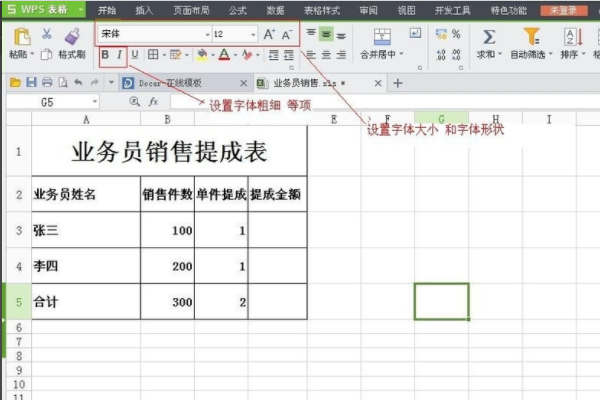Image resolution: width=600 pixels, height=400 pixels.
Task: Increase font size with A+ icon
Action: (x=269, y=34)
